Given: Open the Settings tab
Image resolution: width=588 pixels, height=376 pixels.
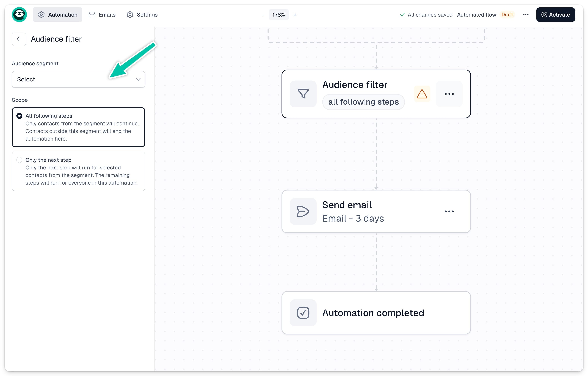Looking at the screenshot, I should [142, 15].
